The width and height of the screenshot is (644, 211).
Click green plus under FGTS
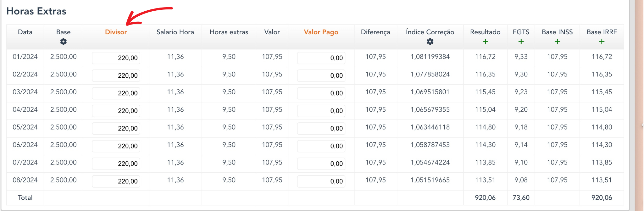tap(521, 42)
